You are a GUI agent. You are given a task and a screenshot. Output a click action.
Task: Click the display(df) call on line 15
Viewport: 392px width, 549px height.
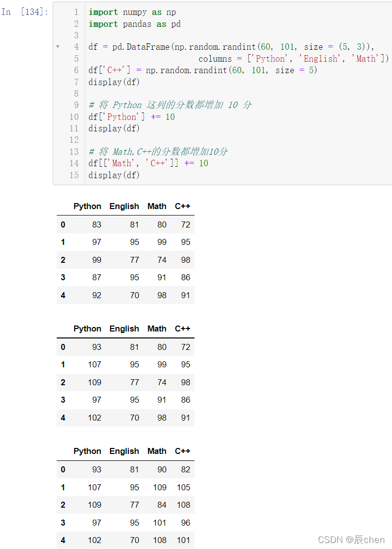[114, 175]
